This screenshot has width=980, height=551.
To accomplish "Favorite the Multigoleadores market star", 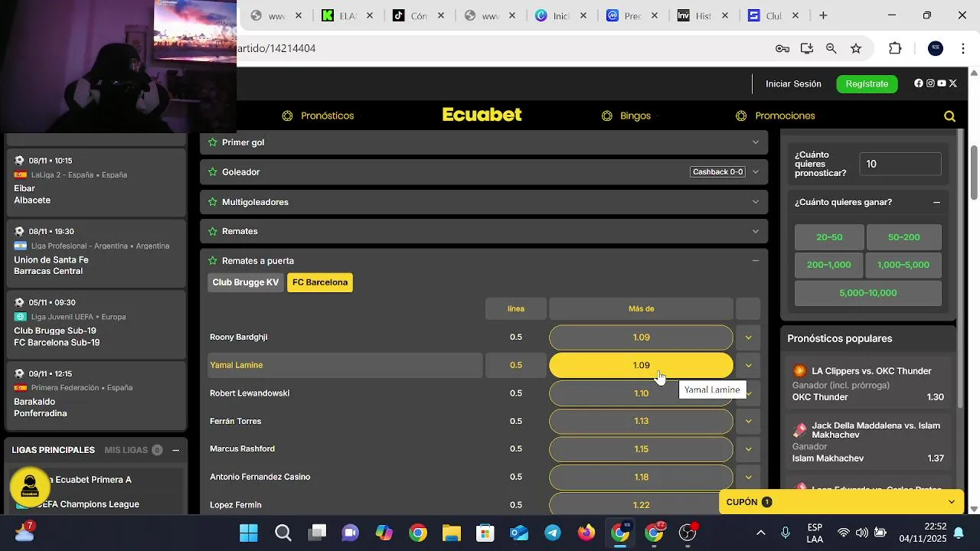I will coord(212,202).
